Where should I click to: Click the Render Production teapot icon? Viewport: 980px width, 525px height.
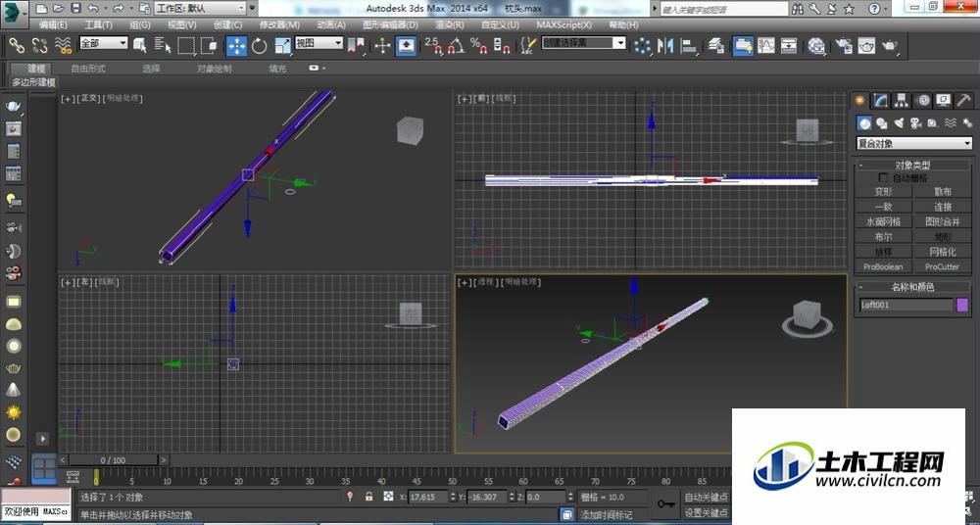click(890, 45)
